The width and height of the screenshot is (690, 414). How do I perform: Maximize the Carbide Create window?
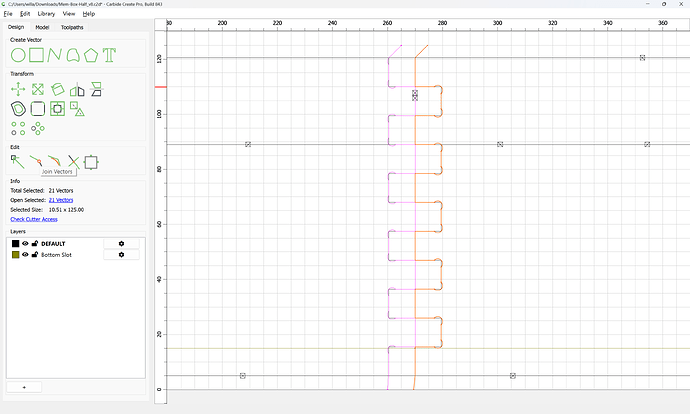point(664,4)
